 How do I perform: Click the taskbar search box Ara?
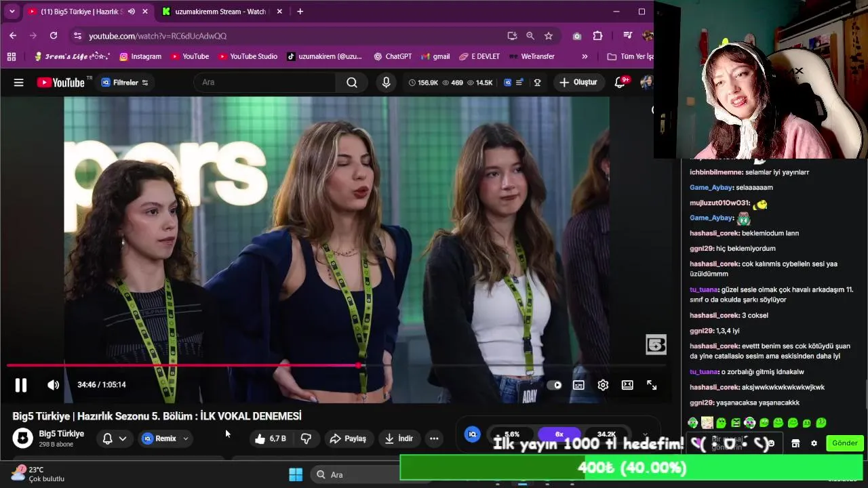pos(354,474)
